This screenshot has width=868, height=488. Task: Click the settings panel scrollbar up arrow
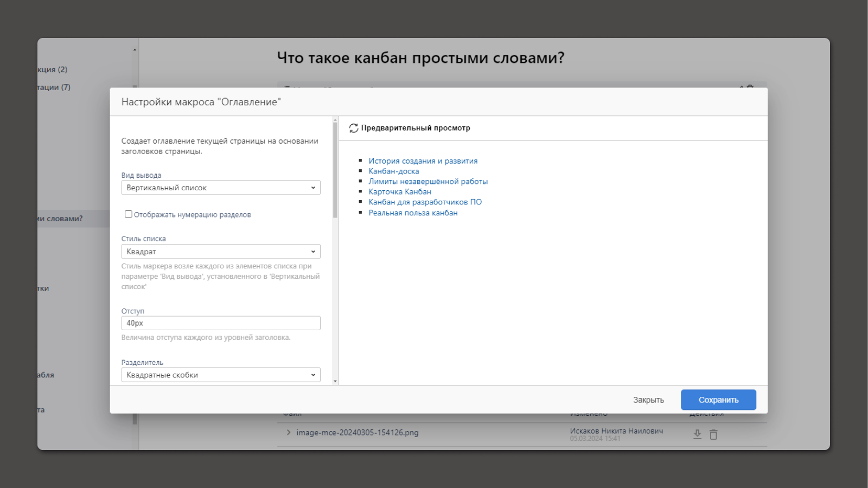(335, 120)
